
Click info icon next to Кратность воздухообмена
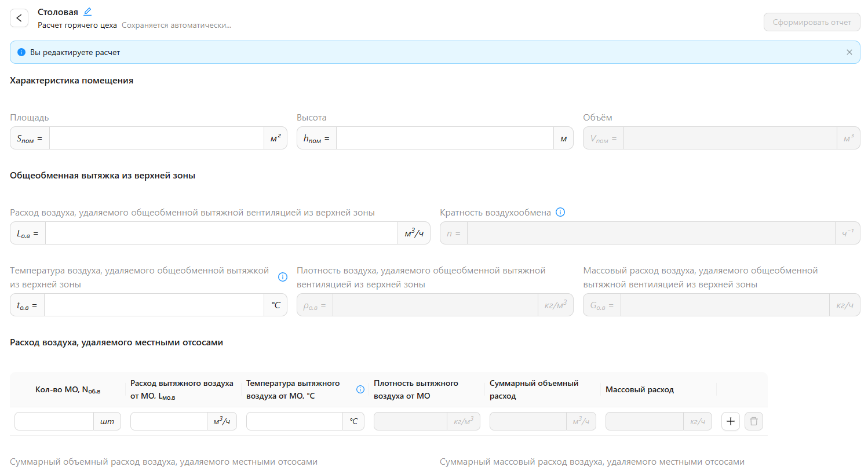[560, 212]
